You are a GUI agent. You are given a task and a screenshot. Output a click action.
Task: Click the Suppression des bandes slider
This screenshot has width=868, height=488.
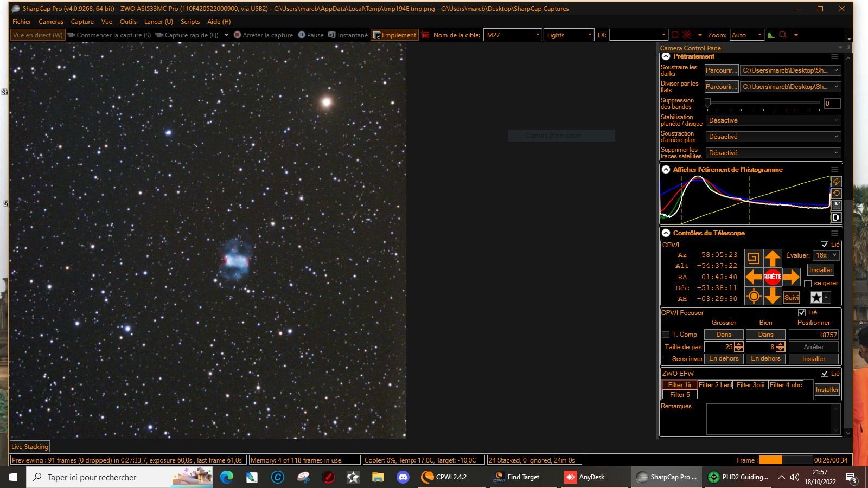pos(764,104)
